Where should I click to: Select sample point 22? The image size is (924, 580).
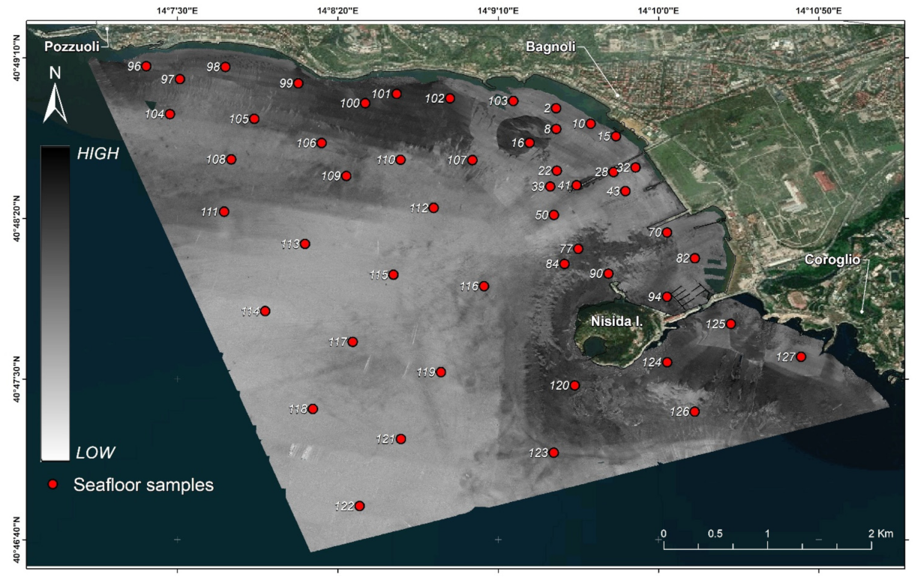pyautogui.click(x=556, y=171)
